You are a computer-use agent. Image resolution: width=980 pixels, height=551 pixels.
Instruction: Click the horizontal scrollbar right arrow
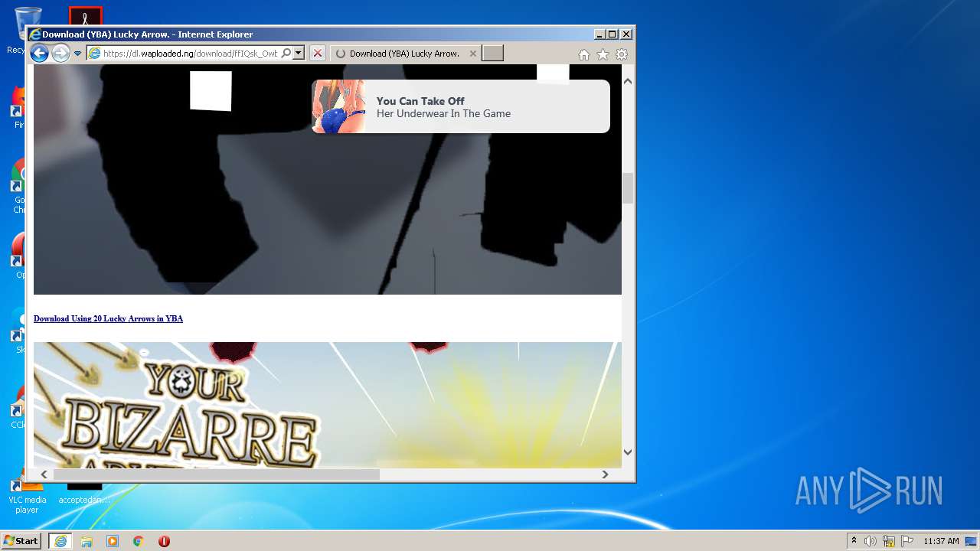(x=605, y=474)
